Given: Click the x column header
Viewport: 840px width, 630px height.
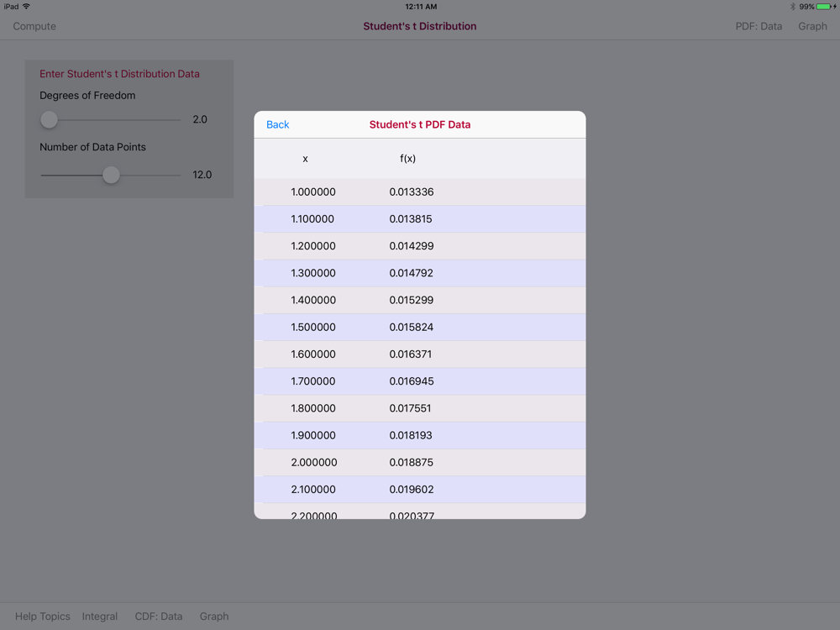Looking at the screenshot, I should click(x=306, y=159).
